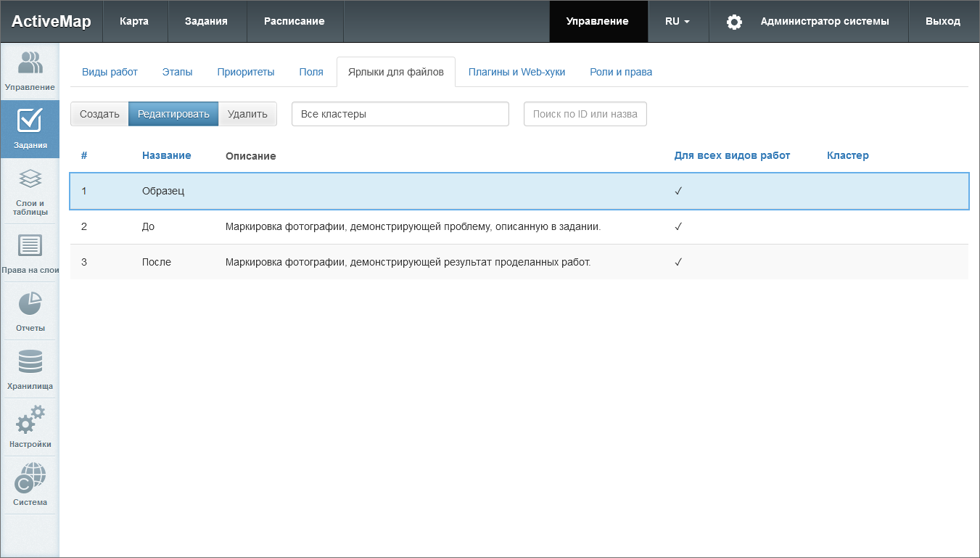The height and width of the screenshot is (558, 980).
Task: Open Отчеты pie chart icon
Action: point(30,305)
